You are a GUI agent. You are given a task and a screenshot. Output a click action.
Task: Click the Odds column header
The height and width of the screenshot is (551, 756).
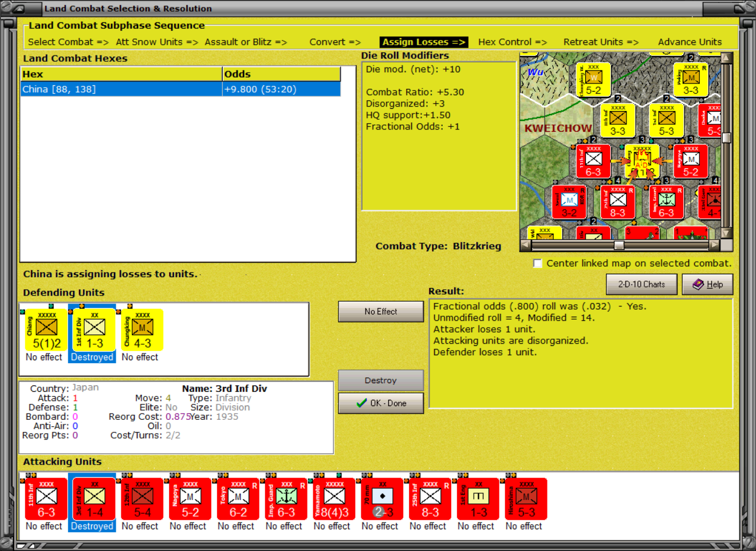click(x=281, y=74)
